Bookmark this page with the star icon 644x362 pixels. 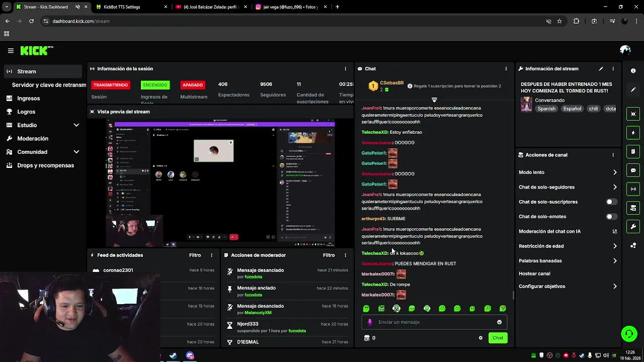pyautogui.click(x=559, y=21)
